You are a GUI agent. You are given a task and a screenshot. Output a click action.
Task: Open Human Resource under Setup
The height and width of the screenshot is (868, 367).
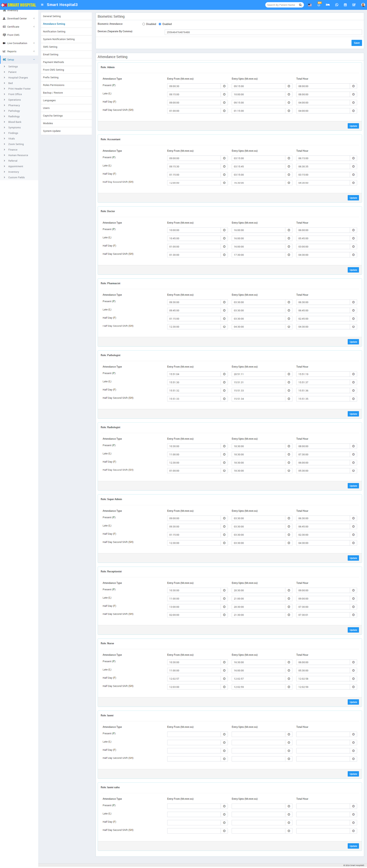[x=18, y=155]
